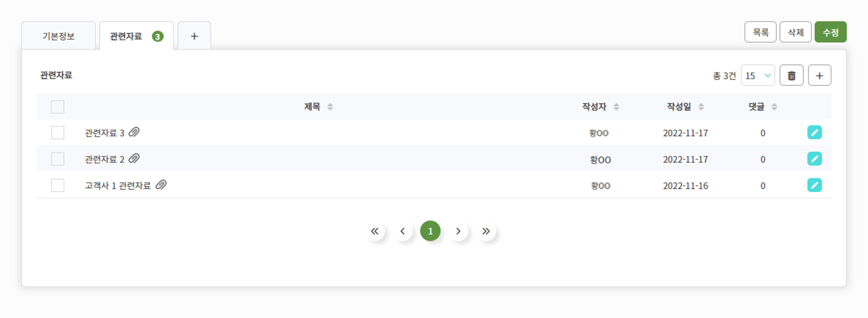
Task: Click the plus add-item icon beside trash
Action: coord(819,75)
